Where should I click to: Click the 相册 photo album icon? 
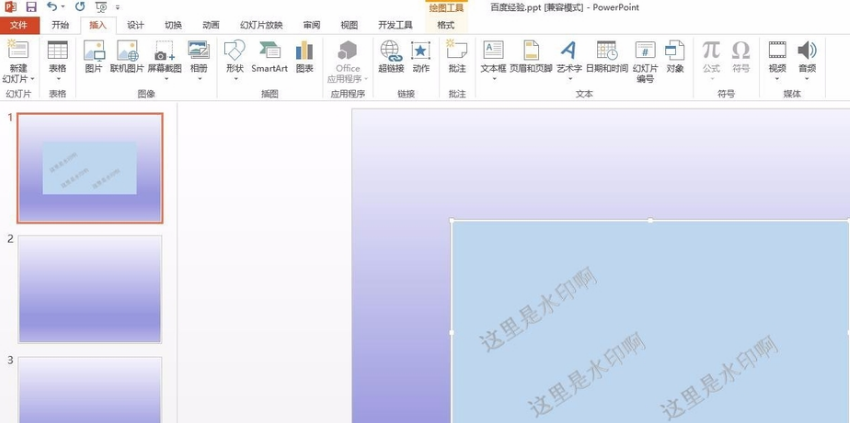(199, 50)
